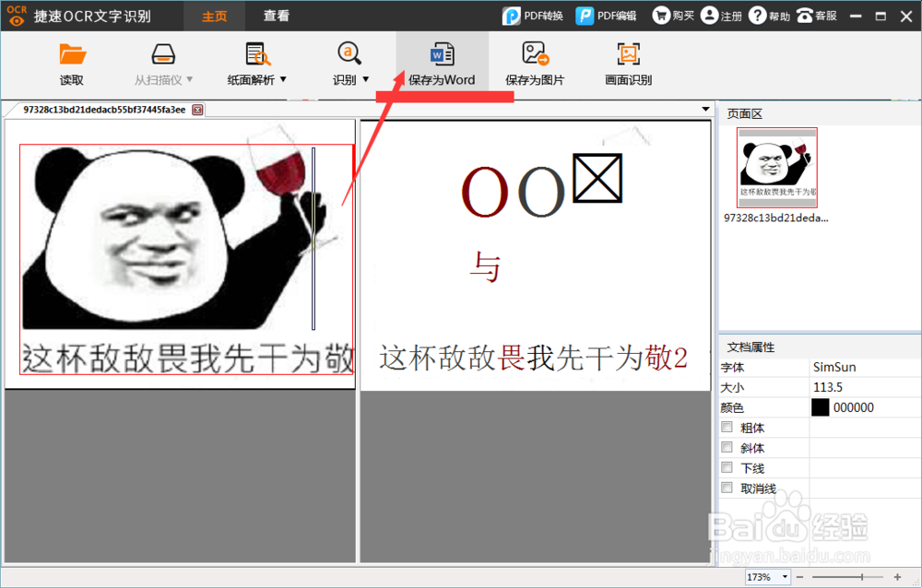Viewport: 922px width, 588px height.
Task: Open the document tab list arrow
Action: pyautogui.click(x=705, y=110)
